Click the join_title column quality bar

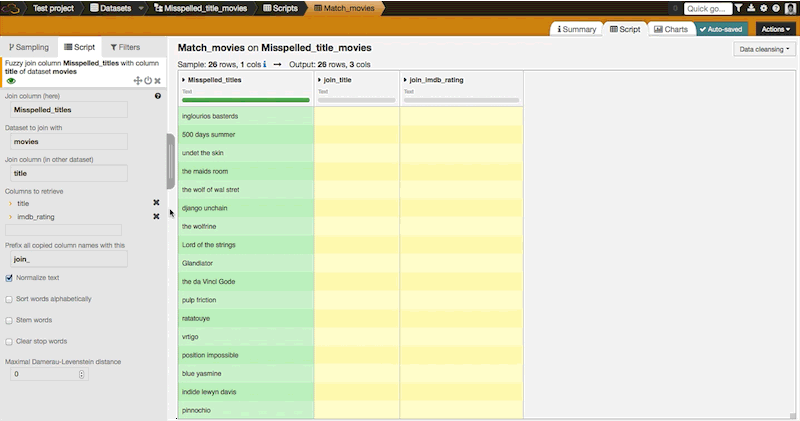pos(357,100)
